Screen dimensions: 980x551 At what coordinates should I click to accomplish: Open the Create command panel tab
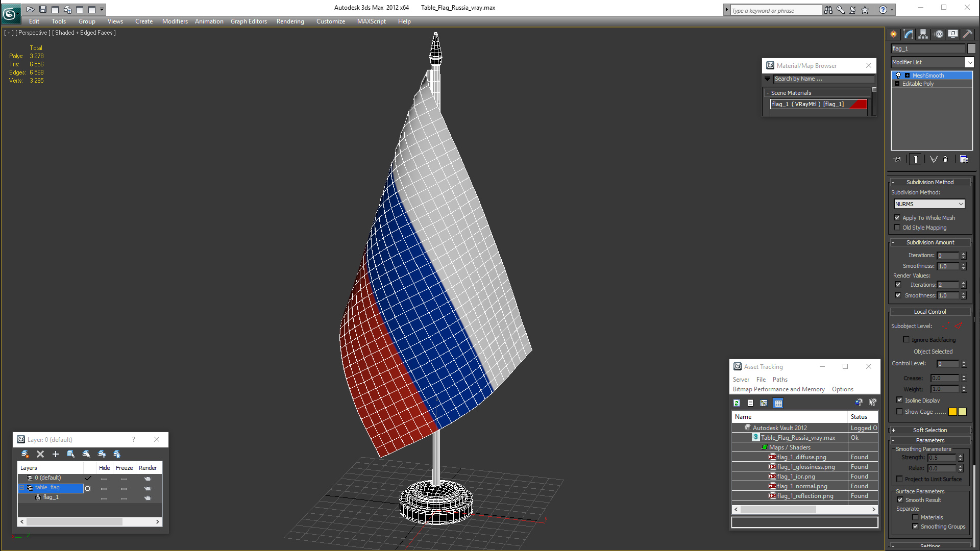(x=894, y=34)
